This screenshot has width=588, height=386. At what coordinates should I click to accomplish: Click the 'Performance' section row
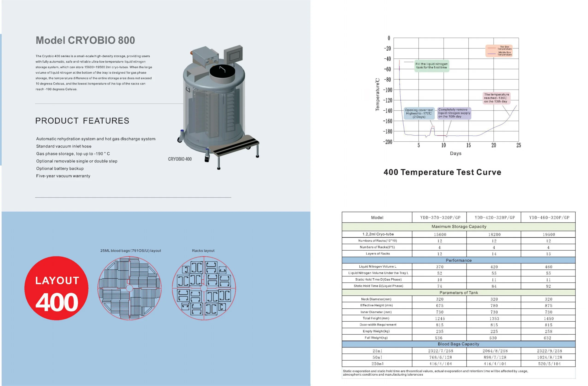coord(459,260)
